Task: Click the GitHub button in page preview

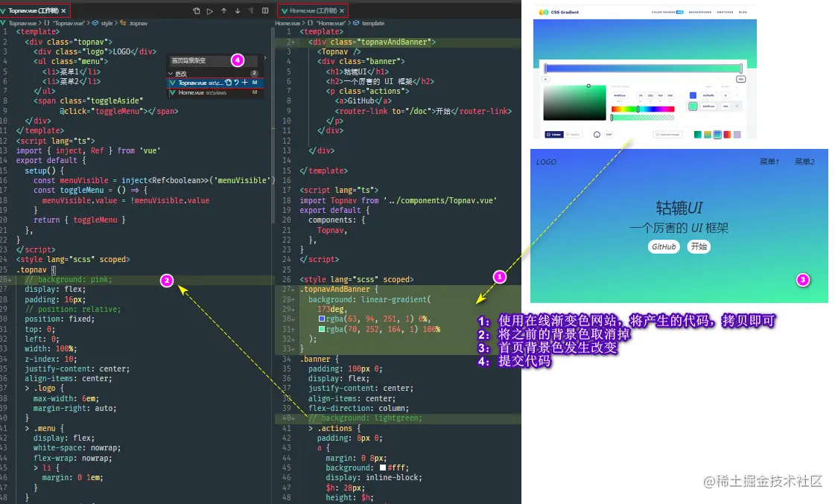Action: (664, 246)
